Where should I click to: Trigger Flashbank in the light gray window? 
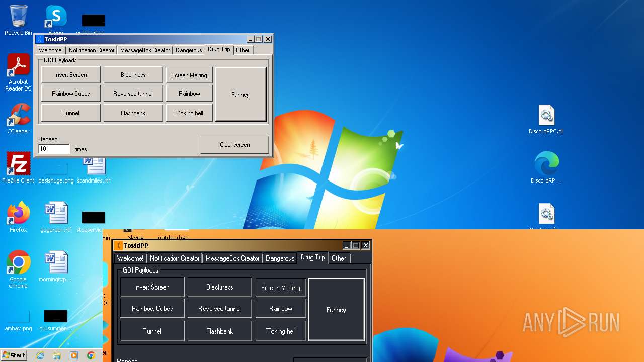pos(133,113)
